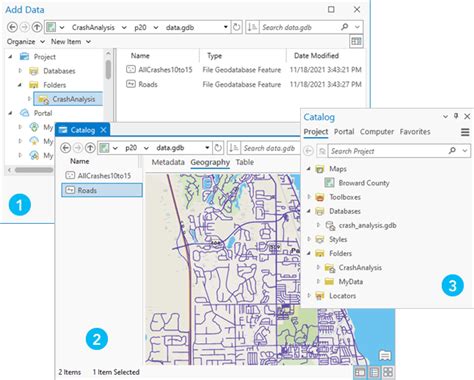
Task: Select Computer tab in Catalog pane
Action: click(x=377, y=132)
